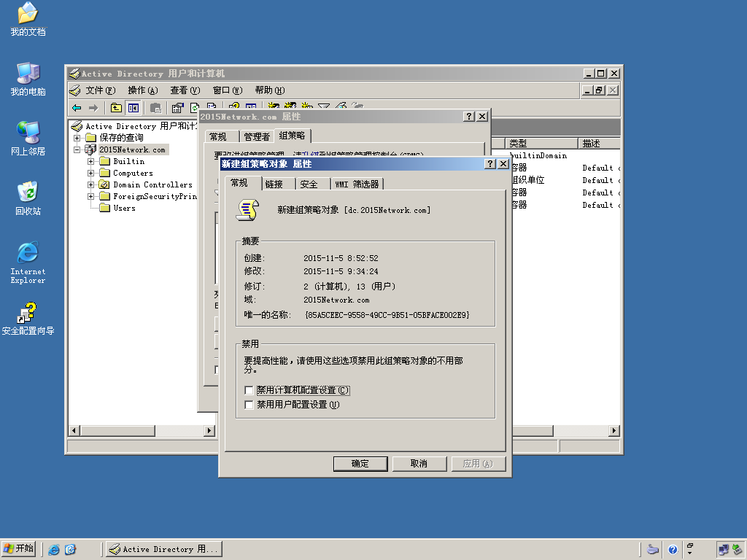This screenshot has height=560, width=747.
Task: Click the safely remove hardware tray icon
Action: tap(738, 550)
